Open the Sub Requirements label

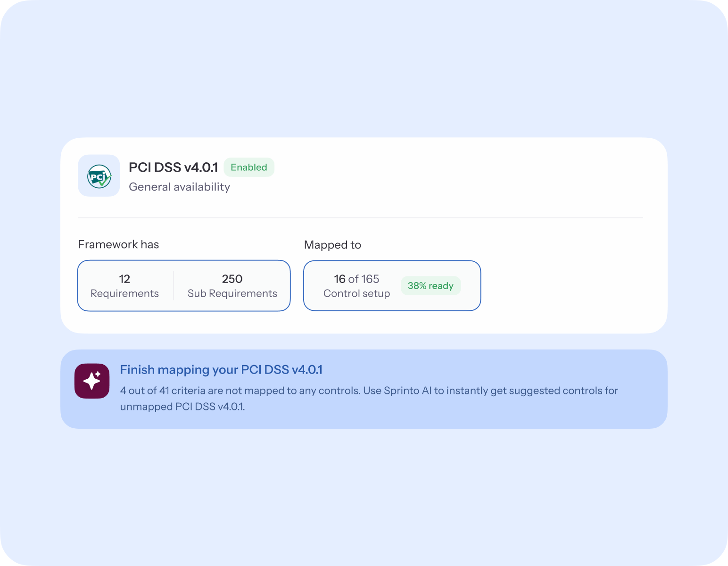point(232,293)
